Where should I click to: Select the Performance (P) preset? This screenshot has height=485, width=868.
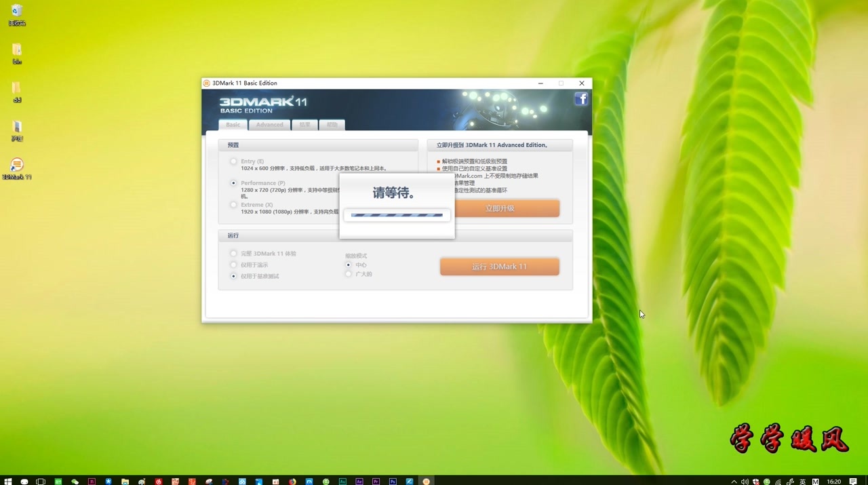(x=233, y=183)
